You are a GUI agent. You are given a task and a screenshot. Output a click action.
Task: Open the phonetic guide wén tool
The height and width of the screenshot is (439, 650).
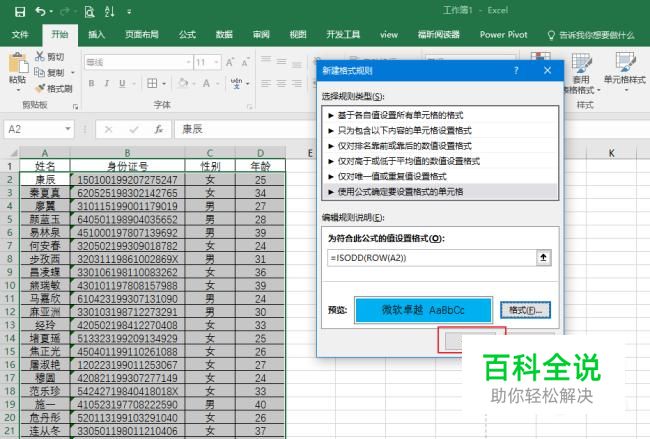pos(236,83)
